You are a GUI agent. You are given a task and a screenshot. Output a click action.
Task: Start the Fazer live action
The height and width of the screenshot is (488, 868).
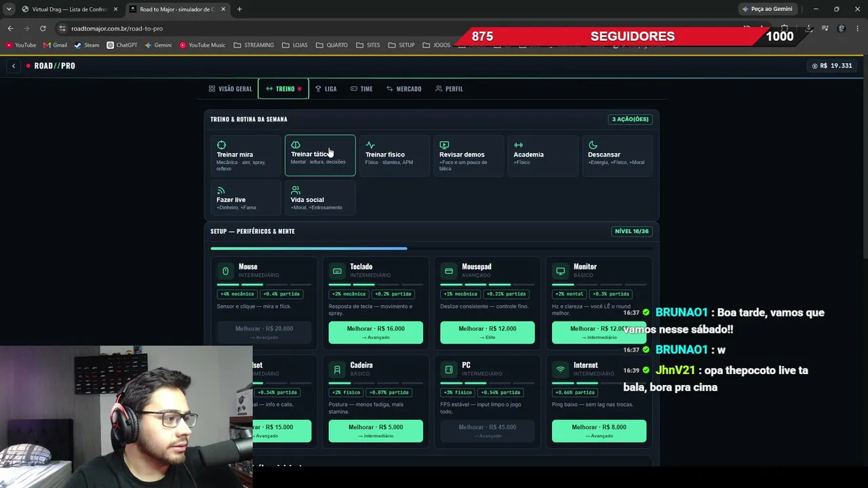tap(245, 197)
